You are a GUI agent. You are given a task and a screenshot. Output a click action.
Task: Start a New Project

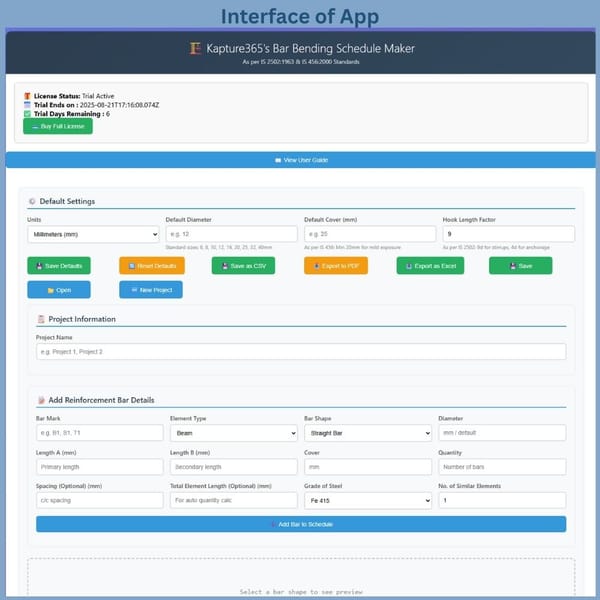151,289
